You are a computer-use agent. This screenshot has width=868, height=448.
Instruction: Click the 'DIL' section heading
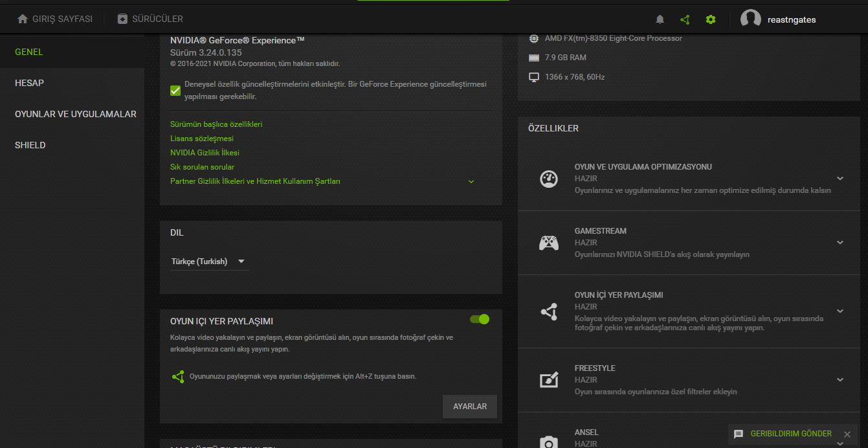click(x=177, y=232)
